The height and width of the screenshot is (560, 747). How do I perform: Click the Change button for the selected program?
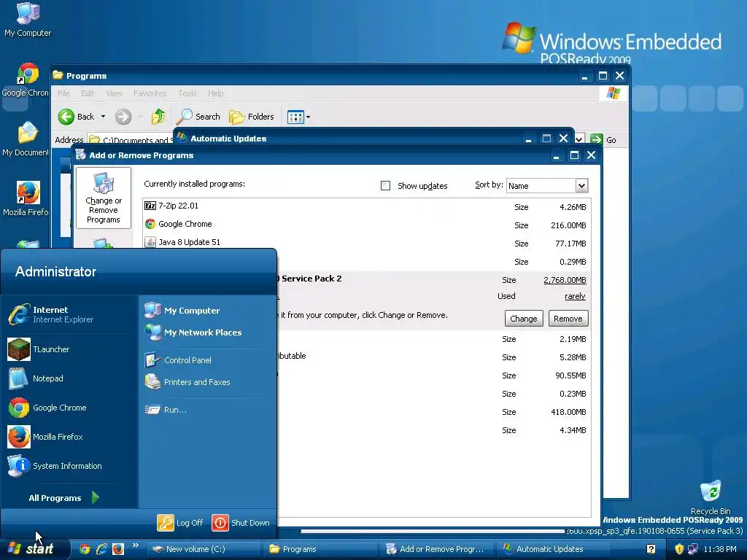524,319
